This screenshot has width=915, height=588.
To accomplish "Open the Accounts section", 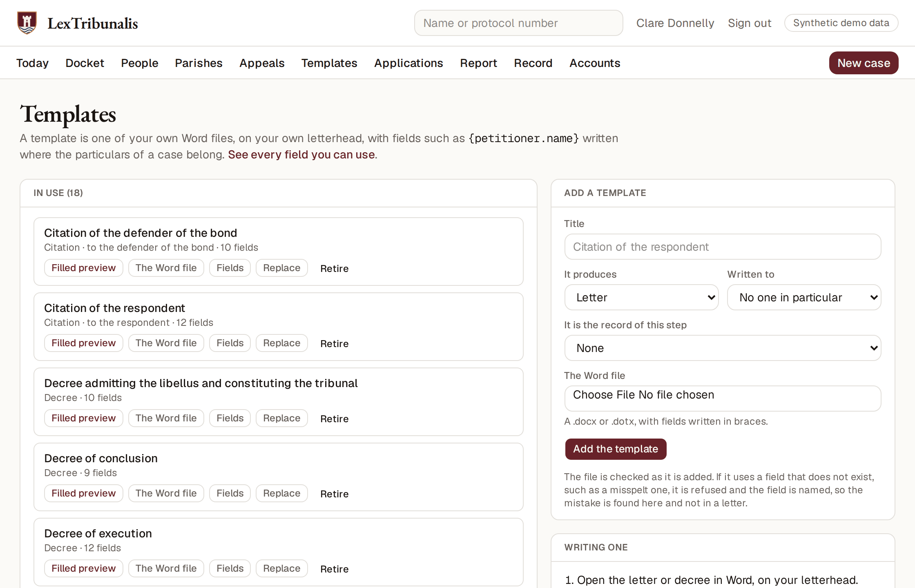I will (595, 63).
